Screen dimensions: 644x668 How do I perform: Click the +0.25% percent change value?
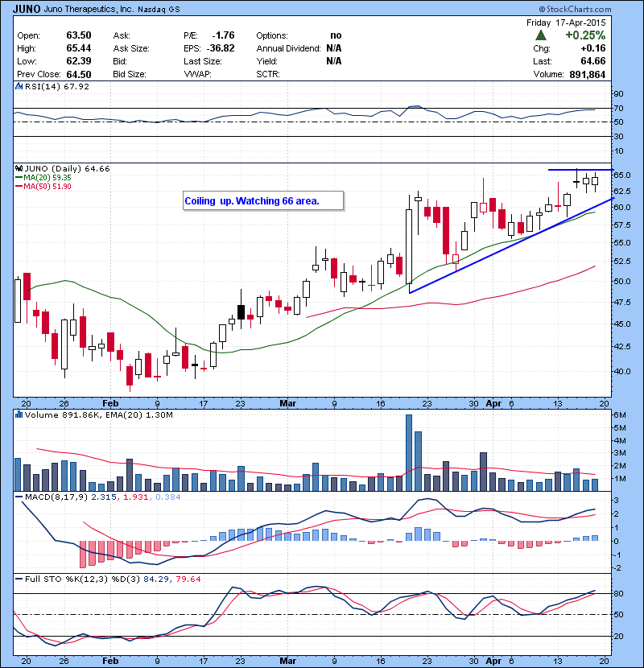click(x=585, y=35)
